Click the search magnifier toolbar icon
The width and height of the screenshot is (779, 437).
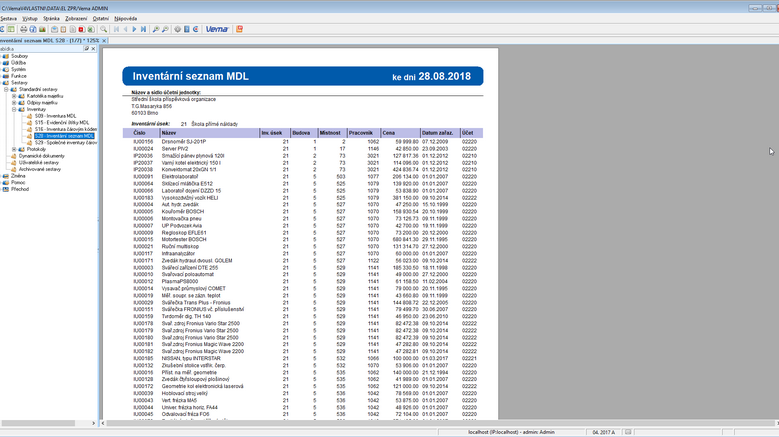104,29
